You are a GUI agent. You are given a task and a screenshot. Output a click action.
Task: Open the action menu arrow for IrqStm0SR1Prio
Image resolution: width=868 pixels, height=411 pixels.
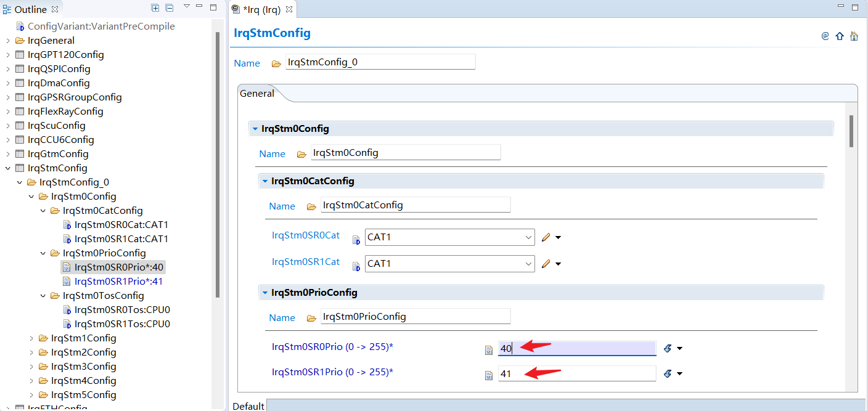point(679,374)
